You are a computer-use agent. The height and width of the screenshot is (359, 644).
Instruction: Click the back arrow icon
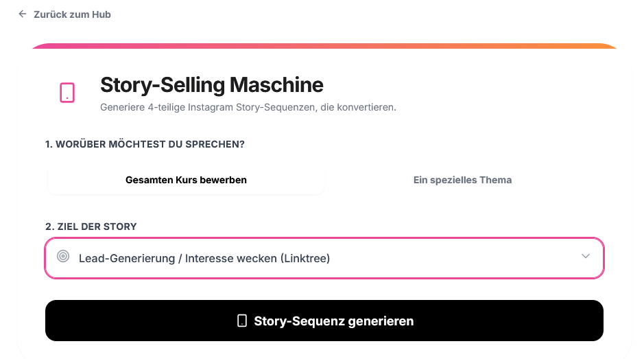coord(23,14)
